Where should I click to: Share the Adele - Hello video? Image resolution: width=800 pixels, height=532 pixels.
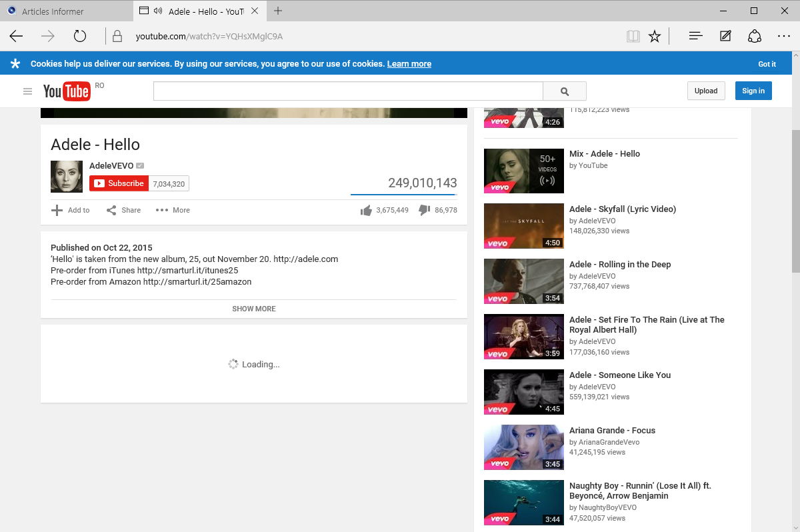[x=124, y=210]
